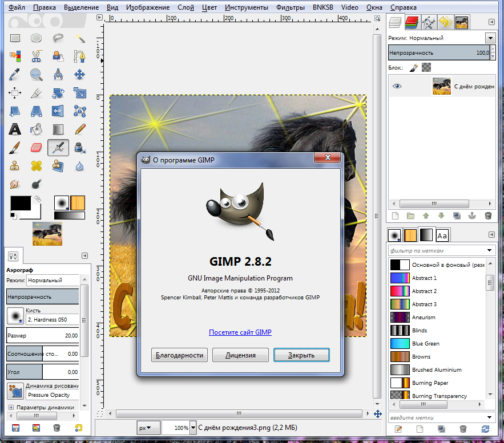Click the 2. Hardness 050 brush name field
Viewport: 504px width, 443px height.
click(53, 319)
